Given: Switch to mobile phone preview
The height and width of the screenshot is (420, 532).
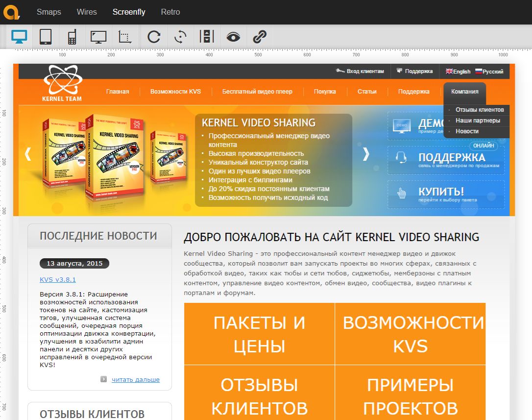Looking at the screenshot, I should click(x=72, y=37).
